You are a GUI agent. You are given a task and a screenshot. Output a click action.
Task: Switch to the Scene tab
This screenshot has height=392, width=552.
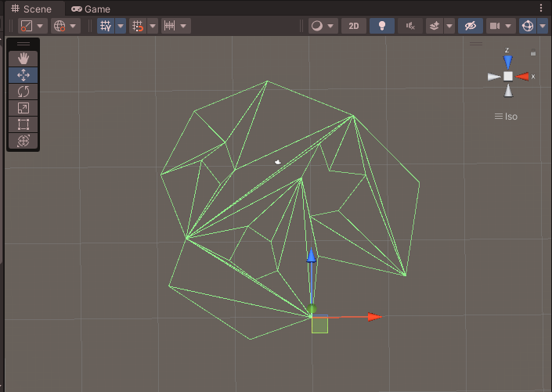31,9
